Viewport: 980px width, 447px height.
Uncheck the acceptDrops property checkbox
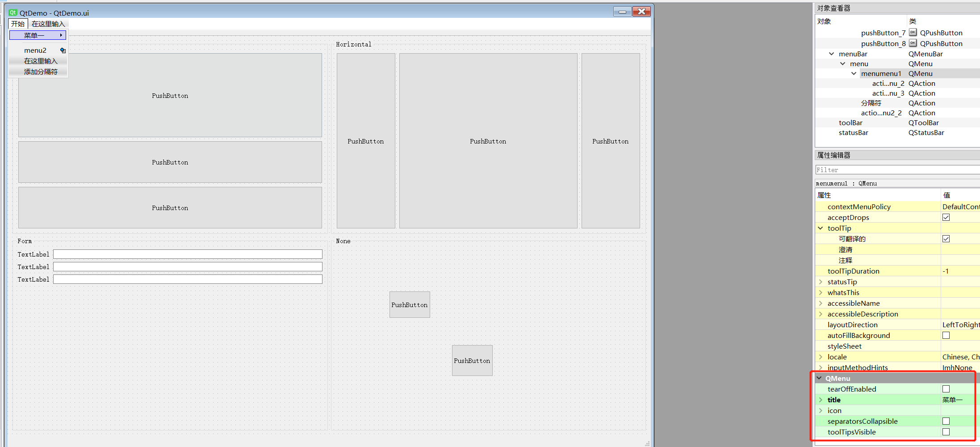946,217
